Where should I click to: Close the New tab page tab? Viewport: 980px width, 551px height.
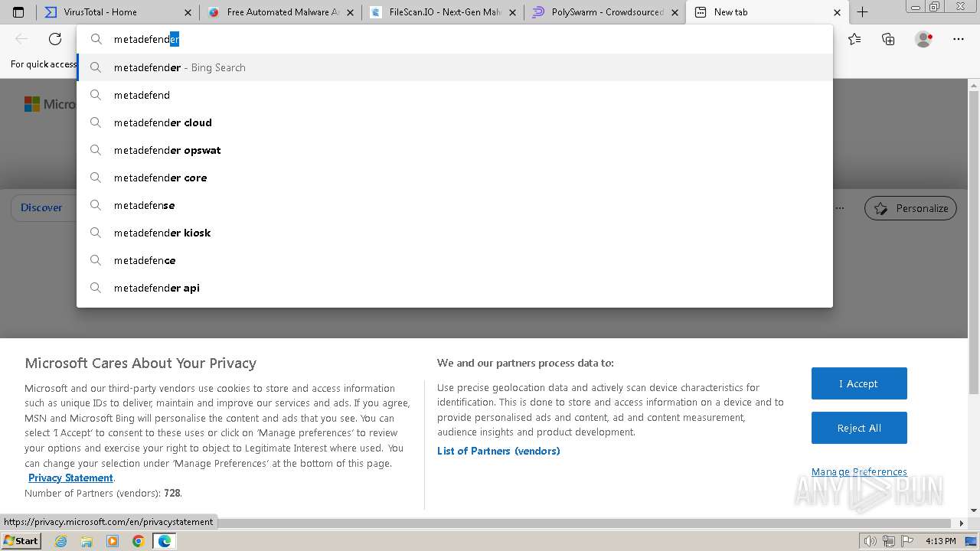tap(837, 12)
